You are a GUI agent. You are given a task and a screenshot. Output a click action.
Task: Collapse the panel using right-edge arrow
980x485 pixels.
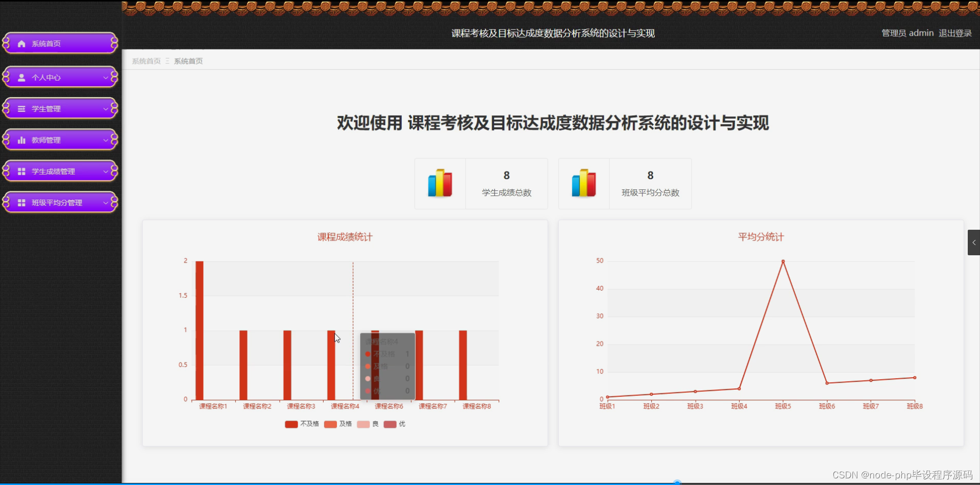[974, 243]
